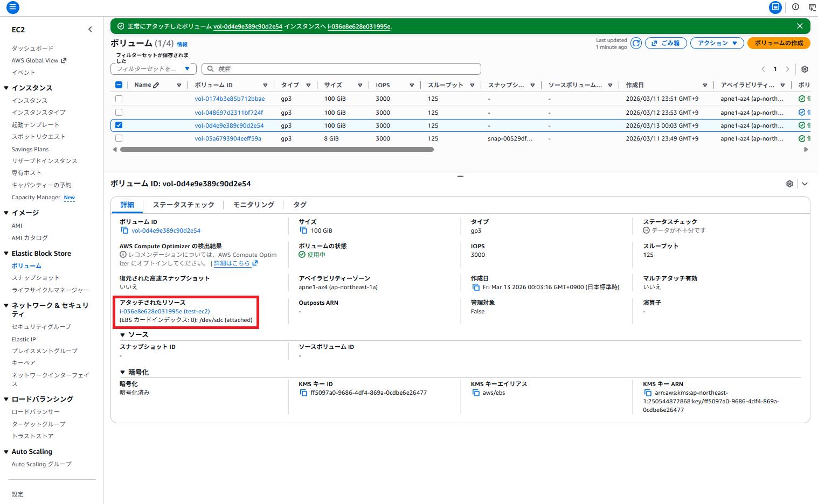
Task: Click the ボリュームの作成 button
Action: (x=778, y=43)
